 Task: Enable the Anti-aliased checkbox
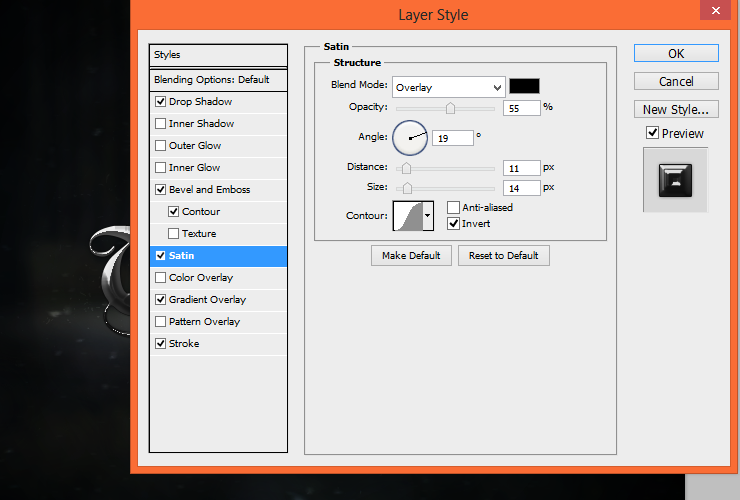tap(453, 207)
